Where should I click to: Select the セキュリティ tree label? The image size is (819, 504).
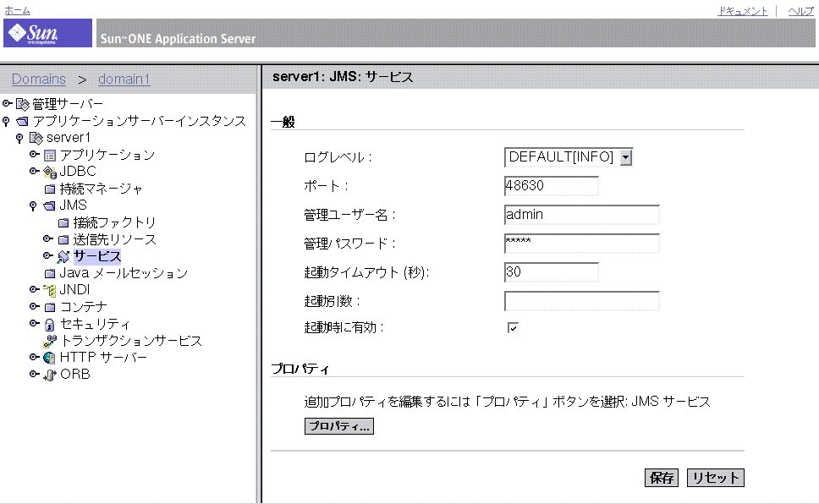(x=95, y=324)
